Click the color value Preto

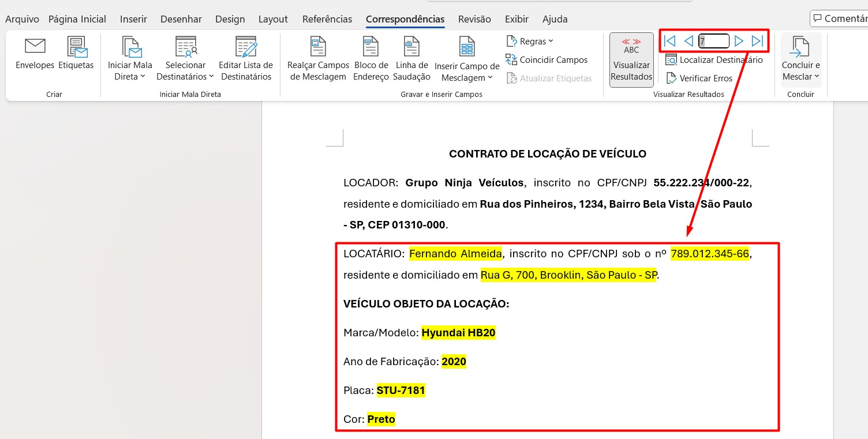tap(381, 419)
